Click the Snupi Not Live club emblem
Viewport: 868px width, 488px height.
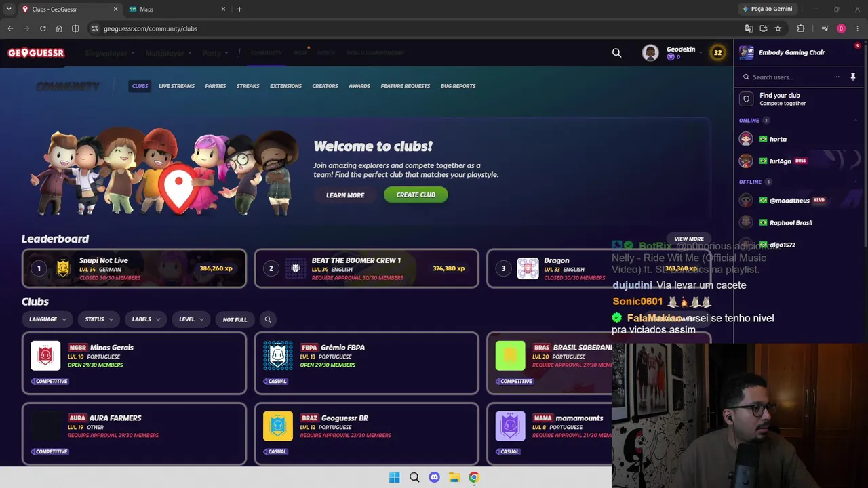pyautogui.click(x=63, y=268)
